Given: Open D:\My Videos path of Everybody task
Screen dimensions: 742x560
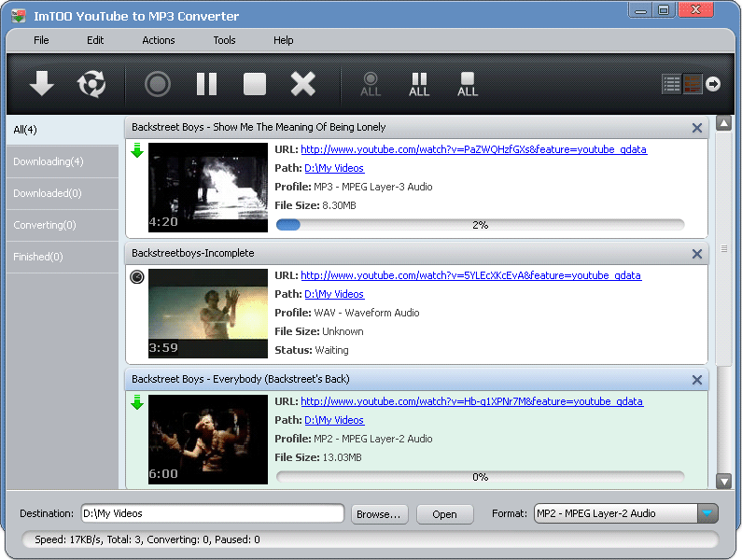Looking at the screenshot, I should click(334, 420).
